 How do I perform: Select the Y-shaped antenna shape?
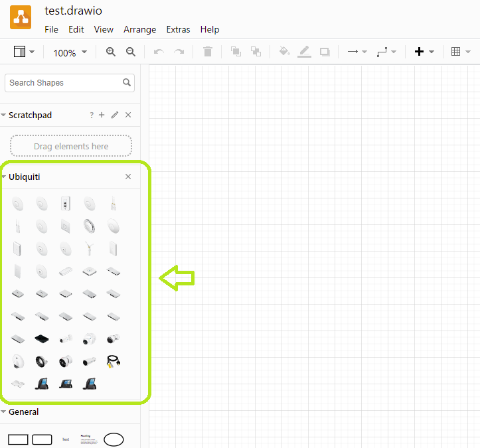pyautogui.click(x=89, y=249)
